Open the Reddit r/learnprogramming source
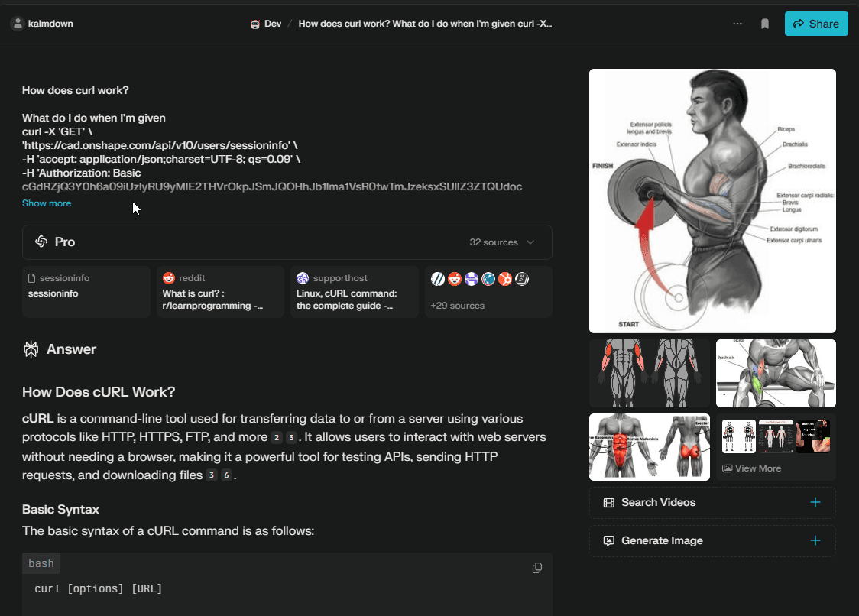 pyautogui.click(x=220, y=292)
